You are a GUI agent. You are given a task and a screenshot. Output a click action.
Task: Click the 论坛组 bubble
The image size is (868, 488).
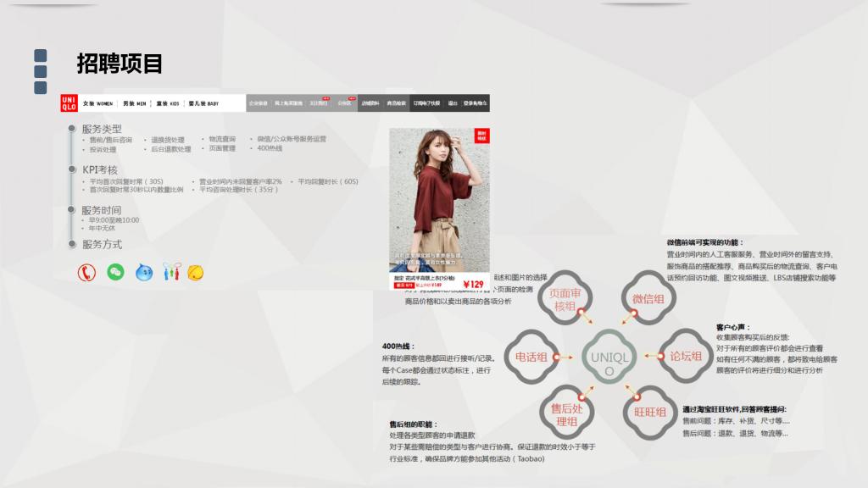tap(686, 356)
